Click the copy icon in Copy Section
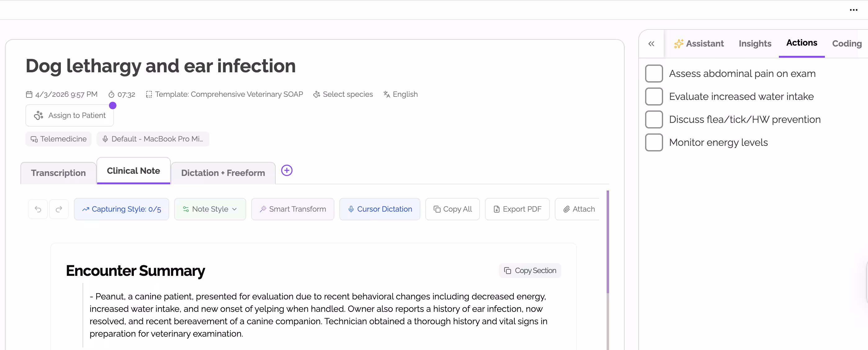The width and height of the screenshot is (868, 350). point(508,271)
